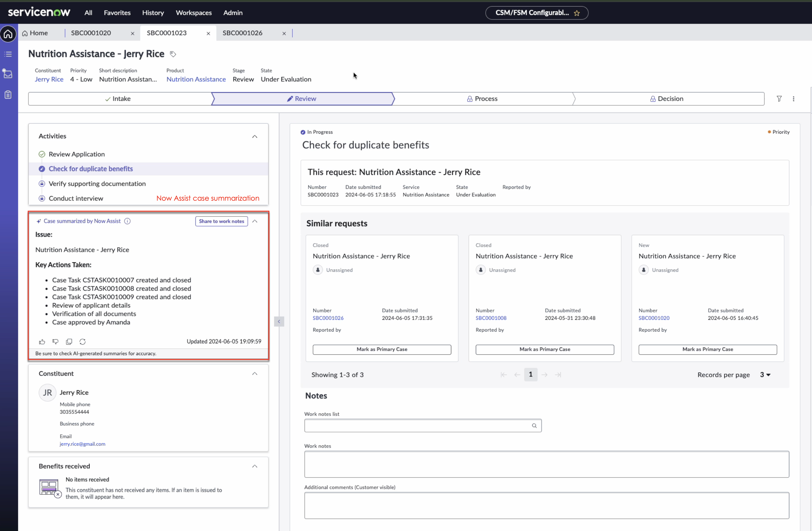
Task: Click the CSM/FSM Configurable workspace pill
Action: click(537, 13)
